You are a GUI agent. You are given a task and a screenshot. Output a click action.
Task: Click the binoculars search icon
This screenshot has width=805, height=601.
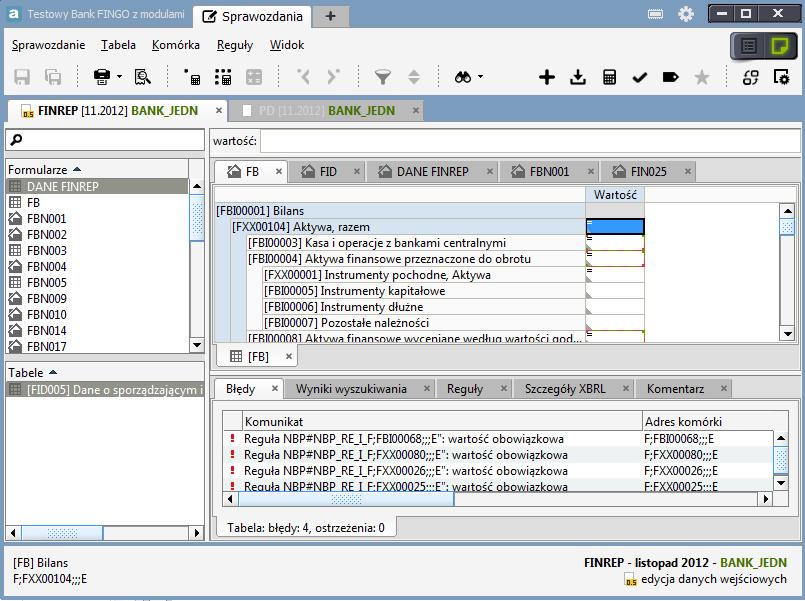(463, 77)
